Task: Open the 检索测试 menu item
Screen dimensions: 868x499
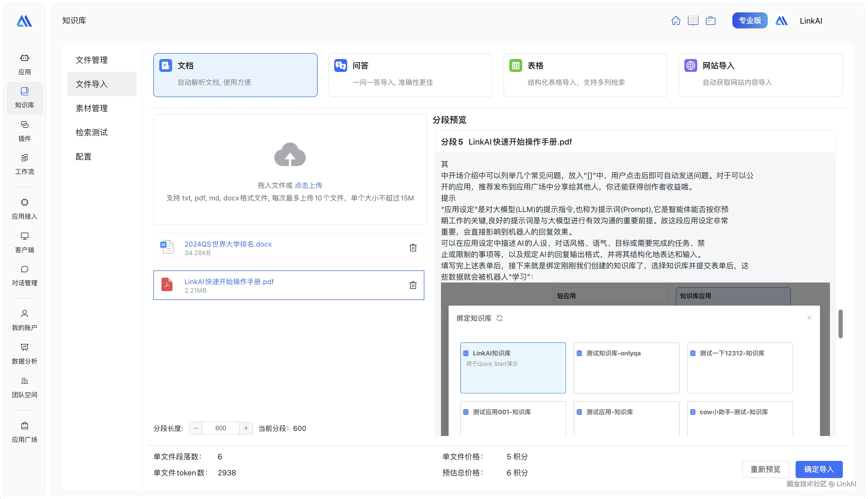Action: [x=91, y=132]
